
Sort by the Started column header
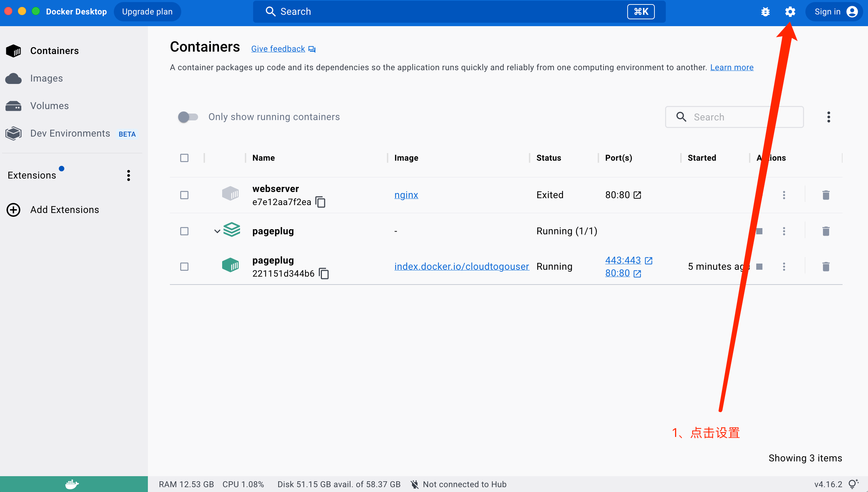(x=702, y=158)
